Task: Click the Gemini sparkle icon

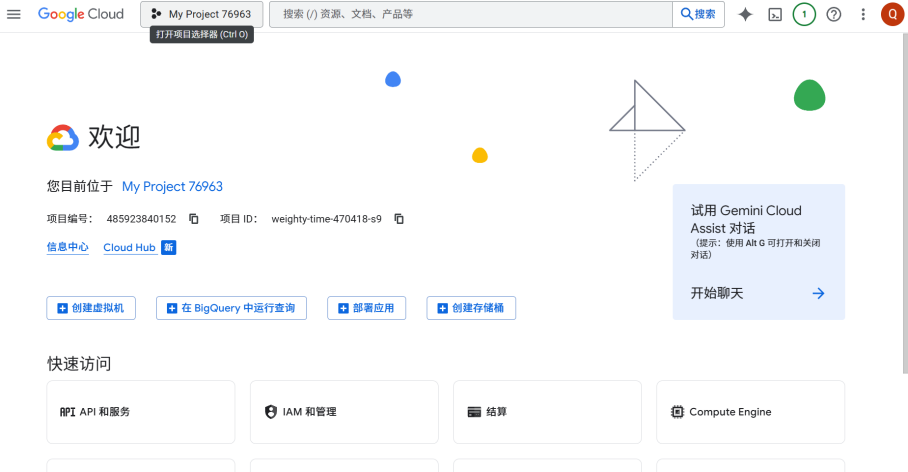Action: point(745,14)
